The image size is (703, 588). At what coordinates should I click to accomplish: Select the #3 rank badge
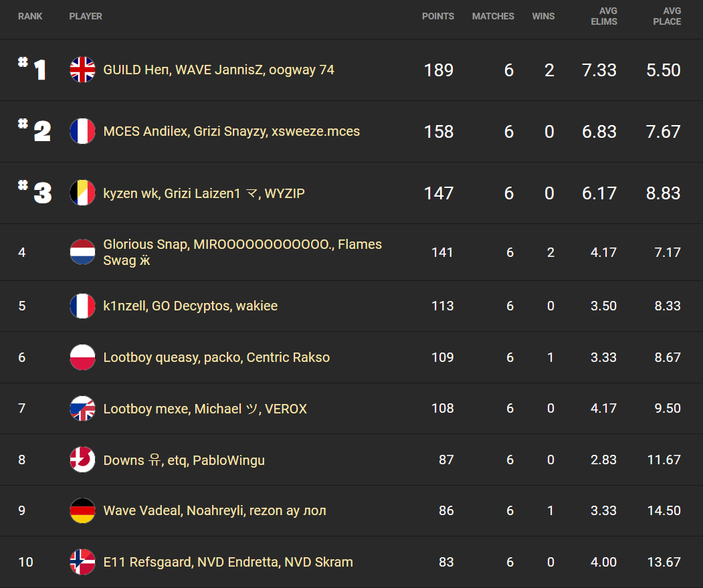pyautogui.click(x=35, y=192)
